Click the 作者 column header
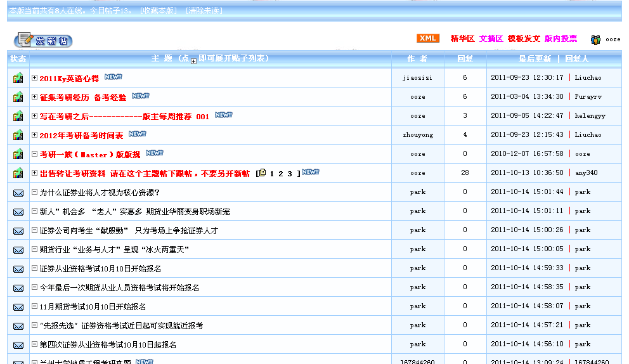 [417, 58]
